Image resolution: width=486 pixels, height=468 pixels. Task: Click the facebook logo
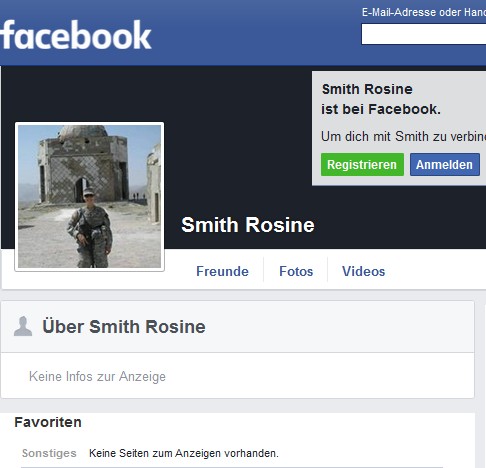coord(76,35)
